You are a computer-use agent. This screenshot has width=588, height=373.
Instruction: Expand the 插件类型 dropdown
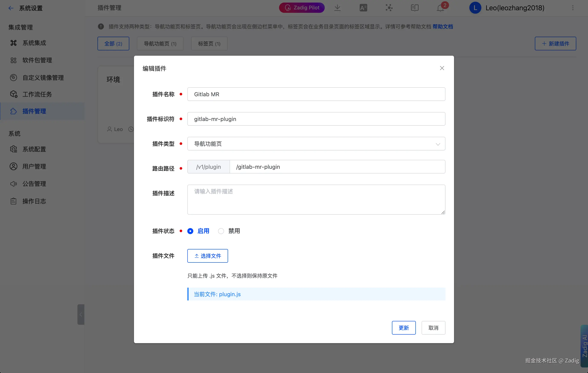(316, 144)
